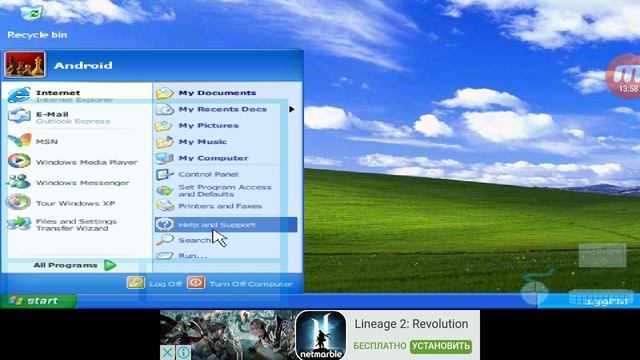The image size is (640, 360).
Task: Click All Programs label
Action: click(65, 265)
